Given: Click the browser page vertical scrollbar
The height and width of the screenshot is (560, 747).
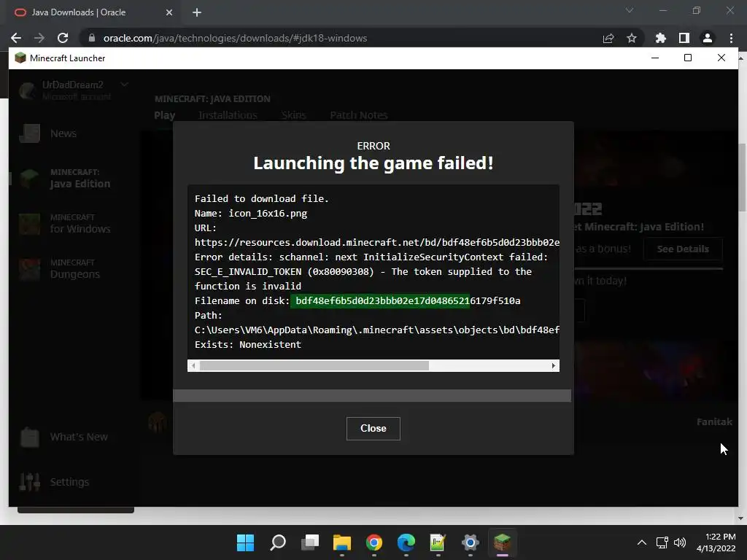Looking at the screenshot, I should [x=742, y=178].
